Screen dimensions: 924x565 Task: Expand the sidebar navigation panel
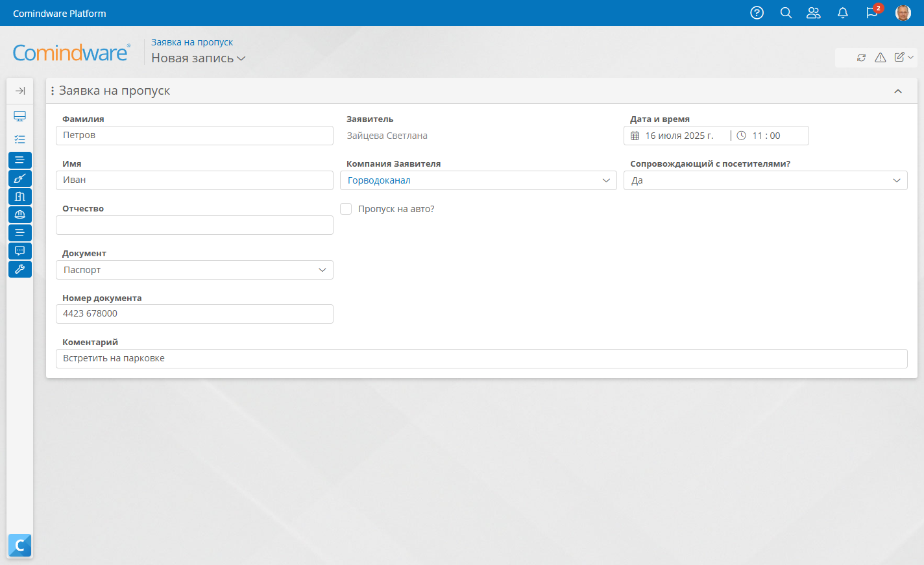coord(20,91)
